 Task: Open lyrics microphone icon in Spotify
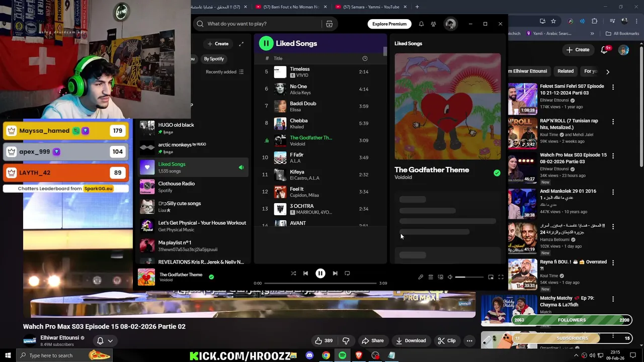pos(421,277)
